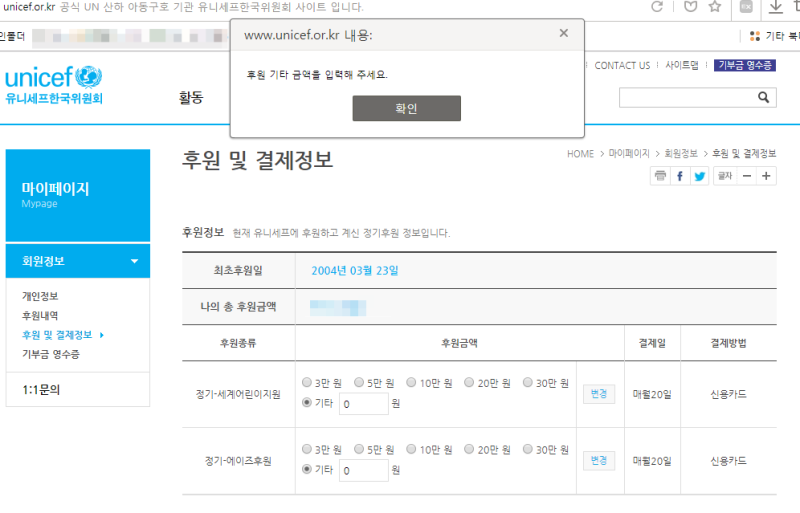Select 5만 원 for 정기-세계어린이지원
This screenshot has width=800, height=513.
[359, 382]
